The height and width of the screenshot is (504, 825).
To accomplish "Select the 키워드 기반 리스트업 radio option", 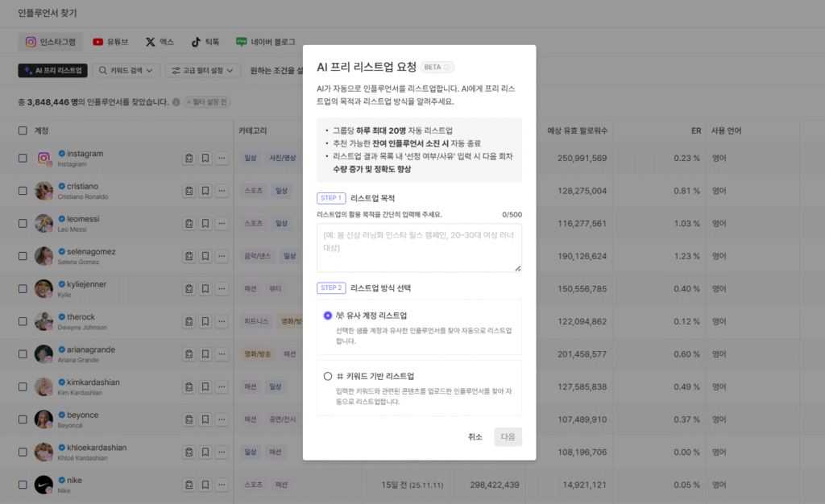I will coord(328,376).
